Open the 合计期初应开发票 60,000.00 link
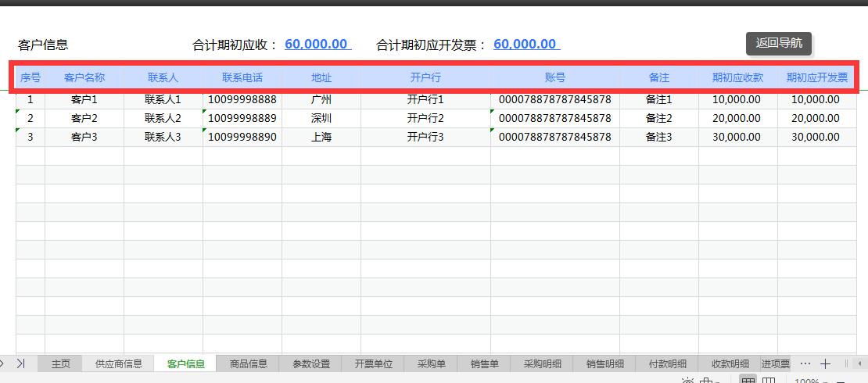 (526, 45)
